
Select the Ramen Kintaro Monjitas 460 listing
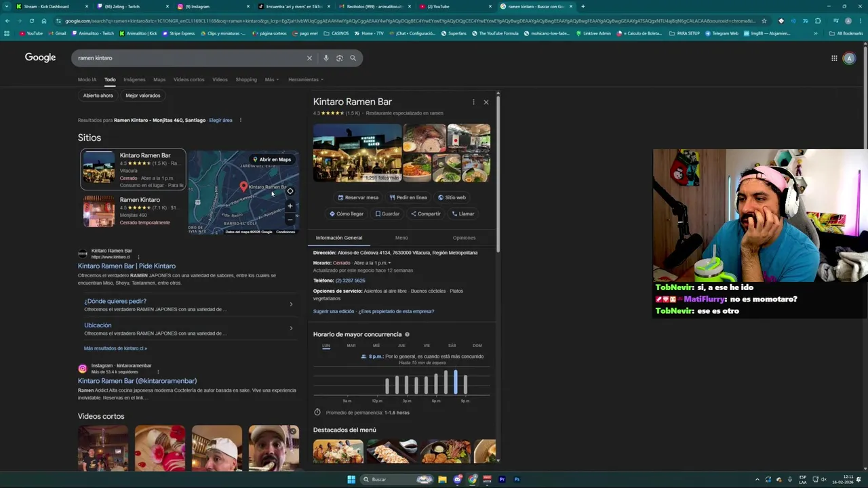click(133, 211)
